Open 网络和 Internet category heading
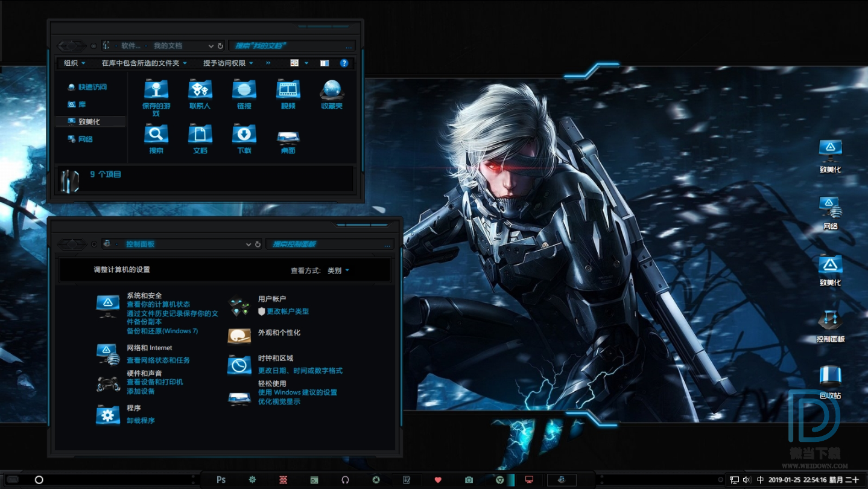Viewport: 868px width, 489px height. [x=149, y=348]
